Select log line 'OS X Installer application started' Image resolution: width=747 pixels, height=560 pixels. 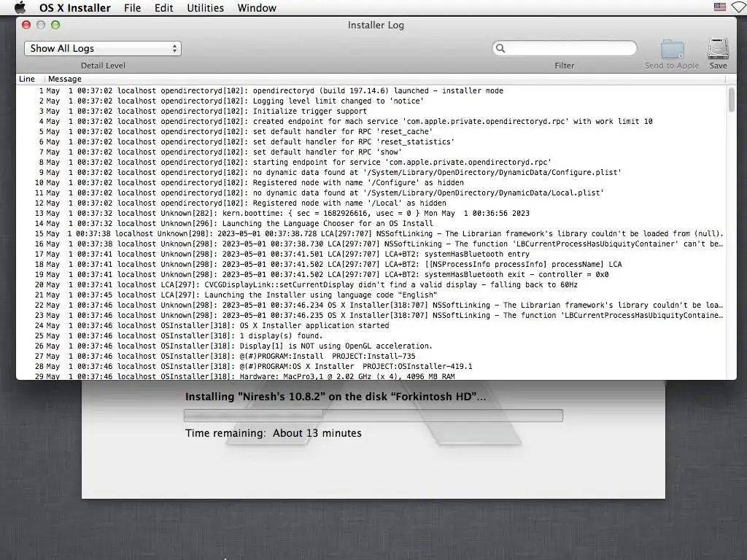tap(371, 326)
